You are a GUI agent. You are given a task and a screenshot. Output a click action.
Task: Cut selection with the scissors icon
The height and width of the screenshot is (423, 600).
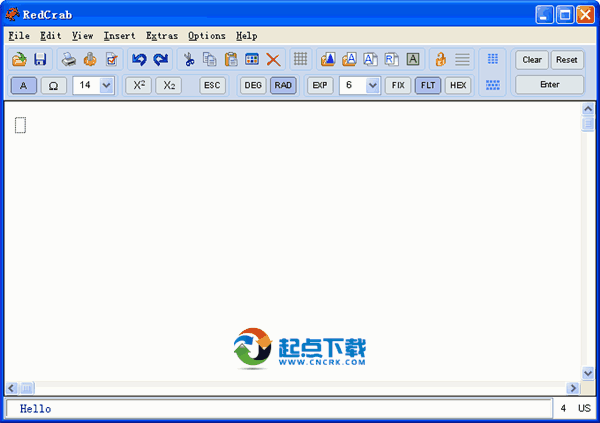[x=189, y=59]
